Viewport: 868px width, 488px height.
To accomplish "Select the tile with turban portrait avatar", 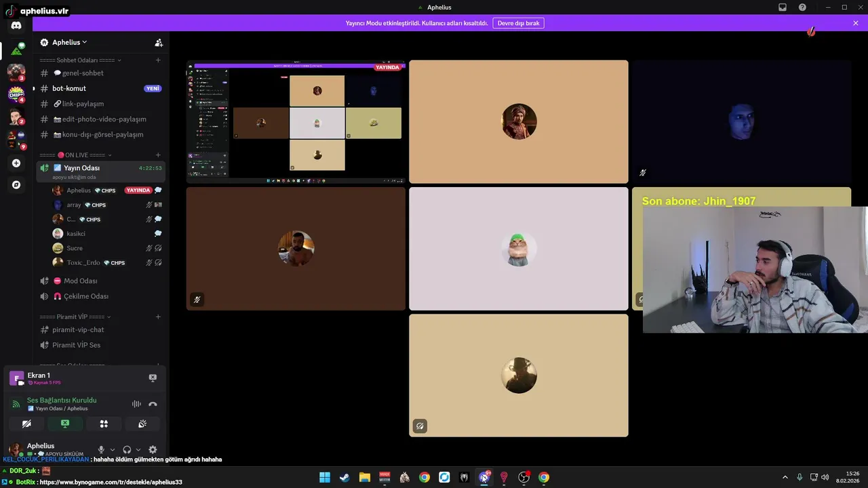I will [x=519, y=122].
